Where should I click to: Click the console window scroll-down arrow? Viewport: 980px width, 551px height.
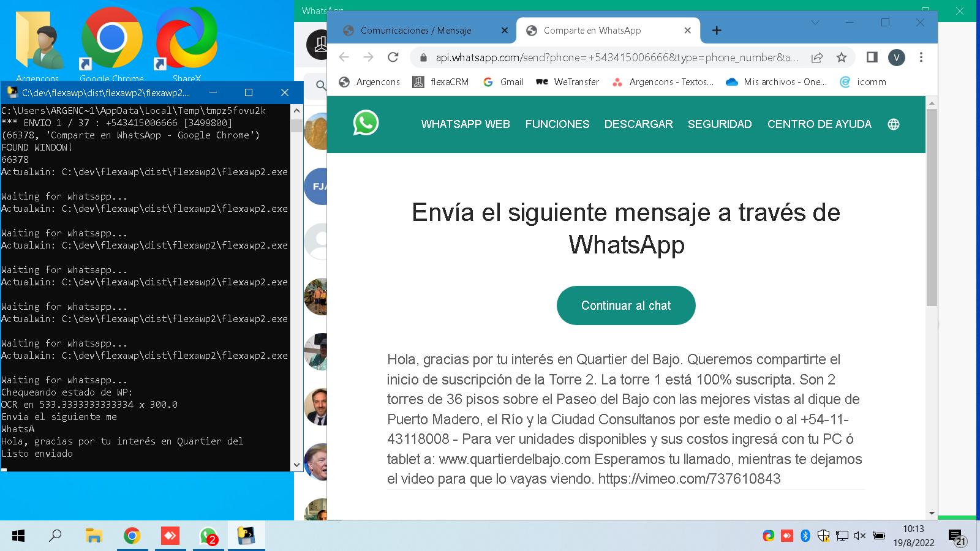pyautogui.click(x=297, y=465)
